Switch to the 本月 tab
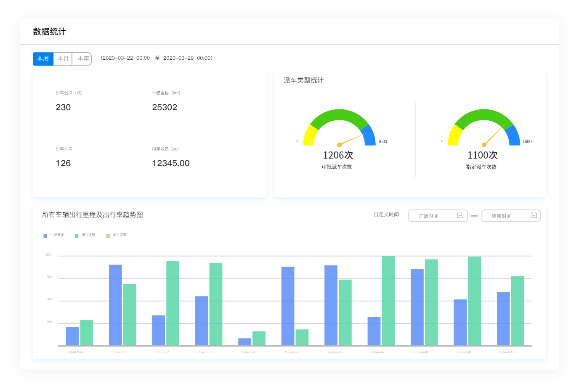 63,59
